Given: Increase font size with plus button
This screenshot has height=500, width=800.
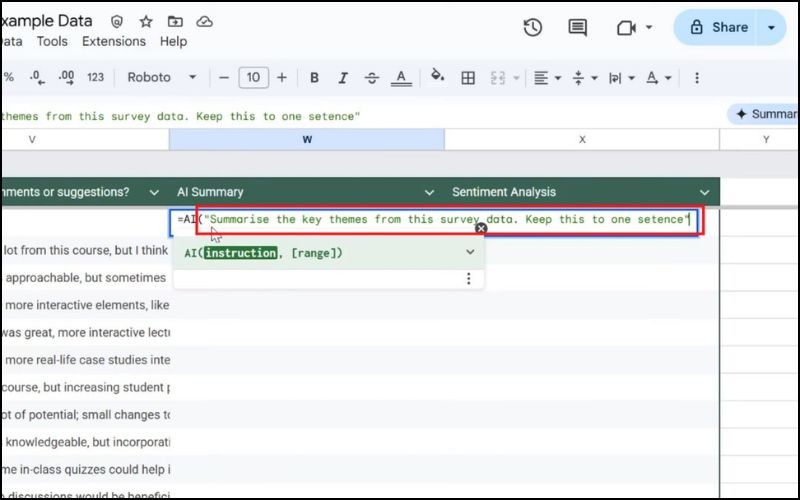Looking at the screenshot, I should tap(282, 78).
